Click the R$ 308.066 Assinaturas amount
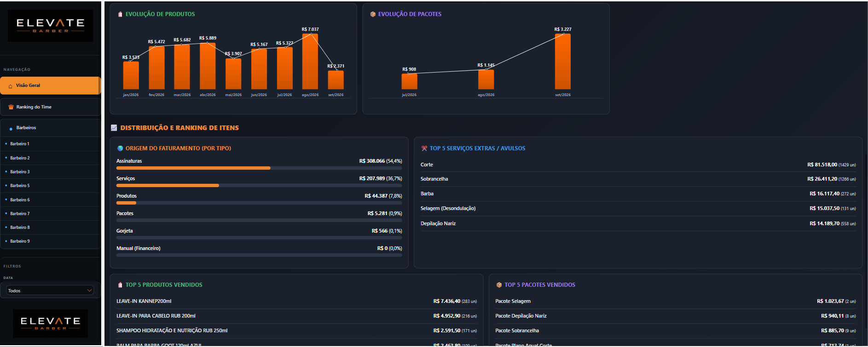 [372, 161]
